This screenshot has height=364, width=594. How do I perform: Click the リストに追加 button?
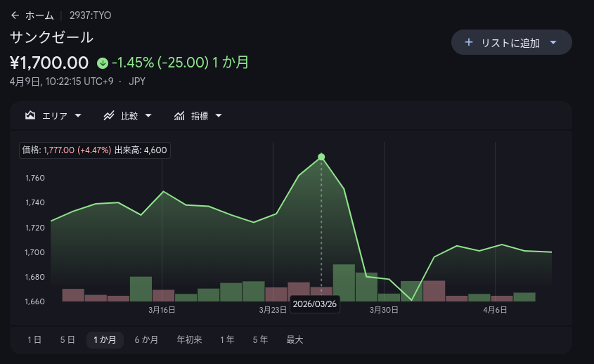coord(510,43)
